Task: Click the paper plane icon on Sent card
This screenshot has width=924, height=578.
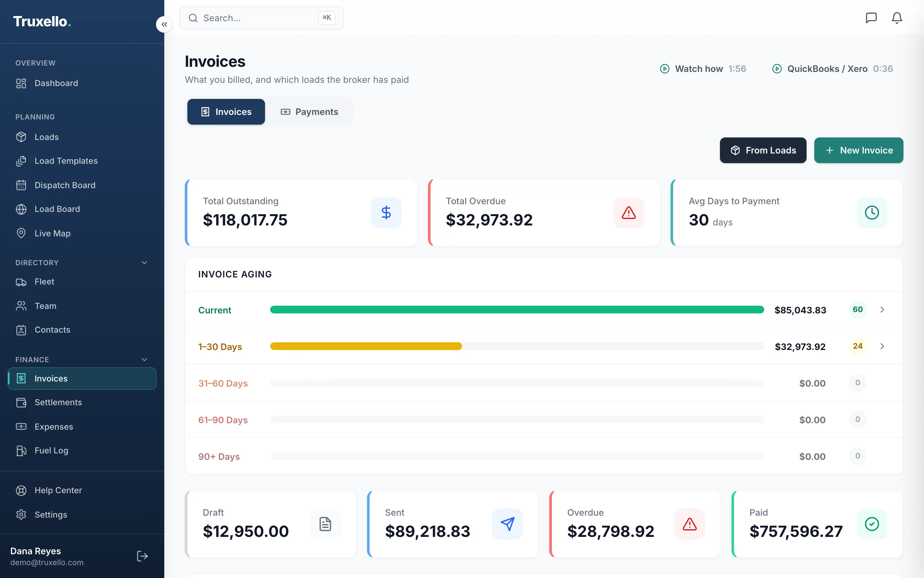Action: click(x=508, y=524)
